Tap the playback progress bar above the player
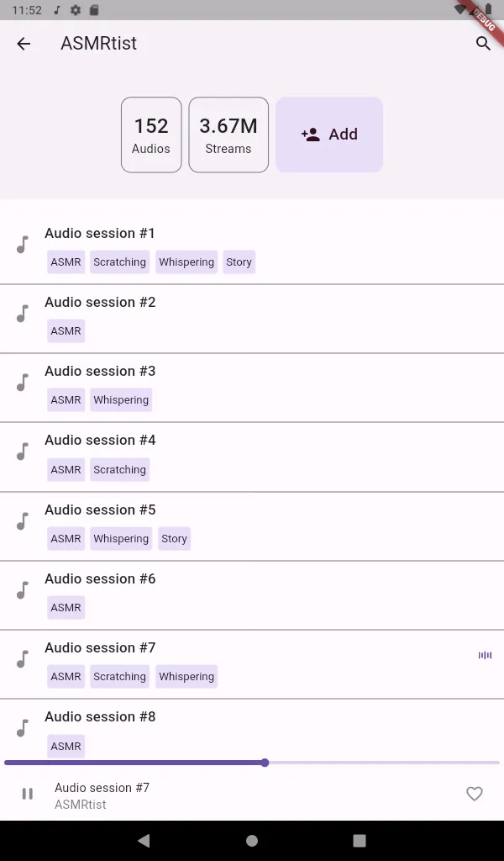 [x=252, y=762]
